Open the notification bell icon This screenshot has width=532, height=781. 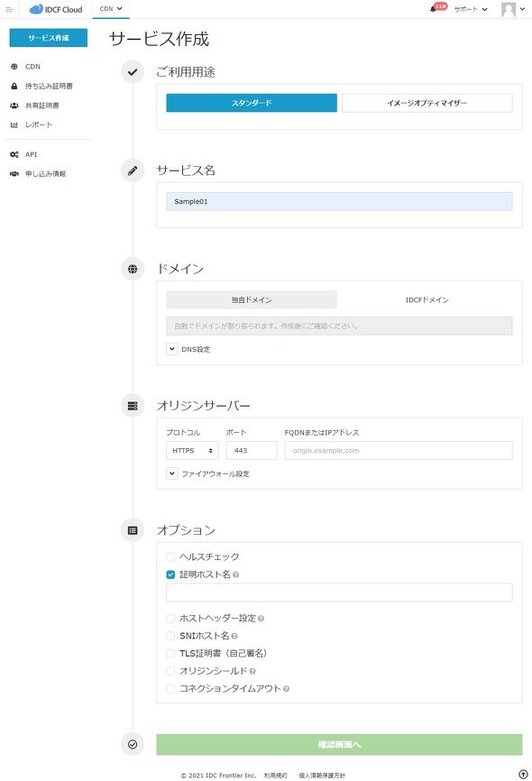(433, 9)
